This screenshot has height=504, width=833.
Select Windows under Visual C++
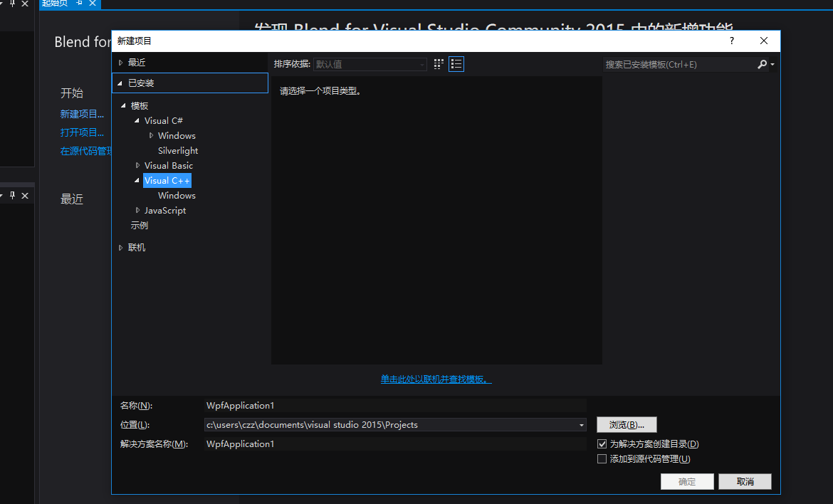coord(177,196)
